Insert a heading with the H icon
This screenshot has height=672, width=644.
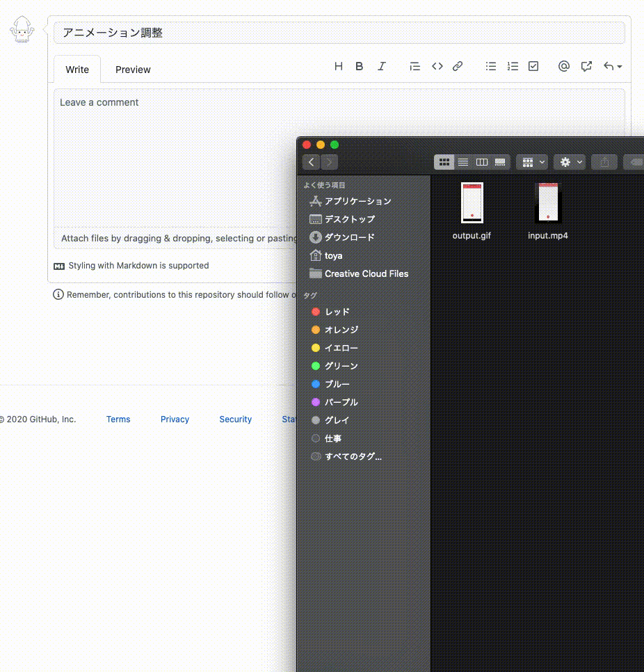tap(339, 66)
